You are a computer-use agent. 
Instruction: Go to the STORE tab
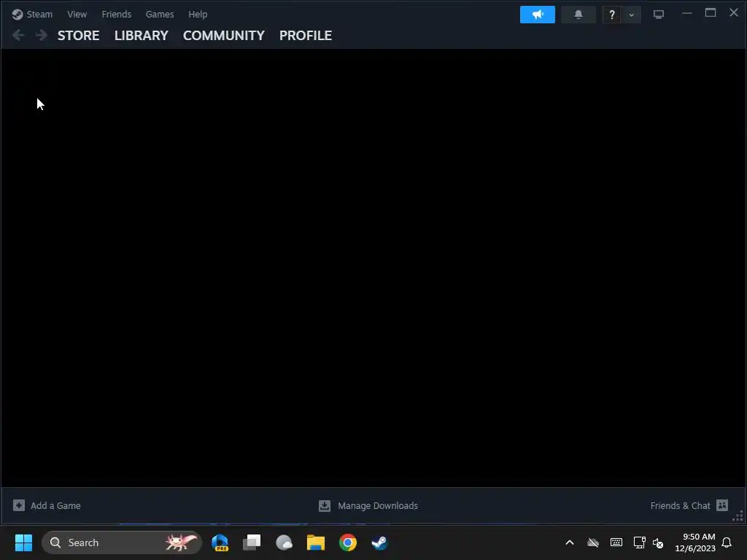point(79,35)
